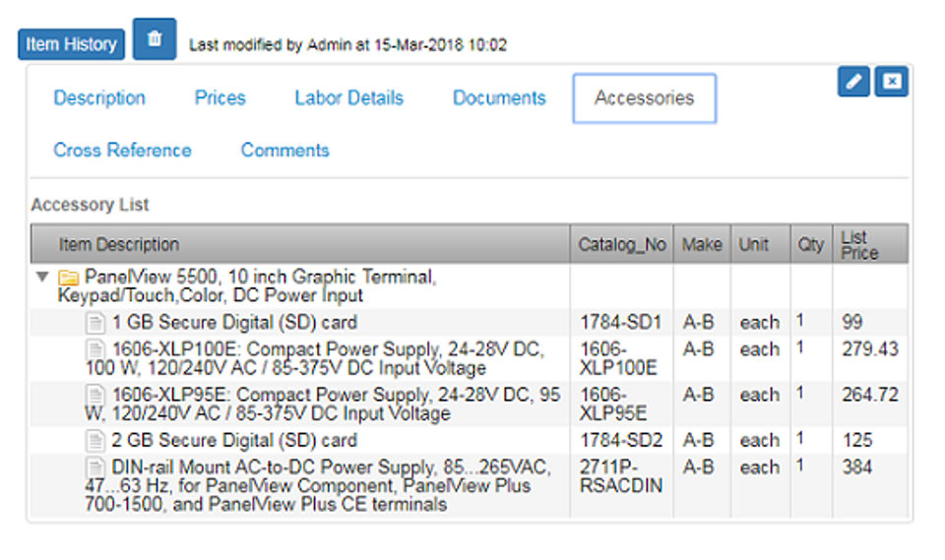The width and height of the screenshot is (945, 560).
Task: Open the Comments tab
Action: [x=284, y=151]
